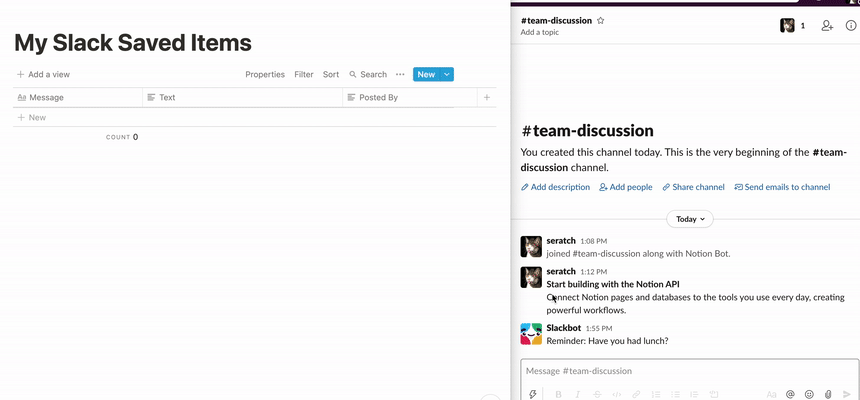Add a new column with plus icon
Screen dimensions: 860x400
pyautogui.click(x=486, y=98)
